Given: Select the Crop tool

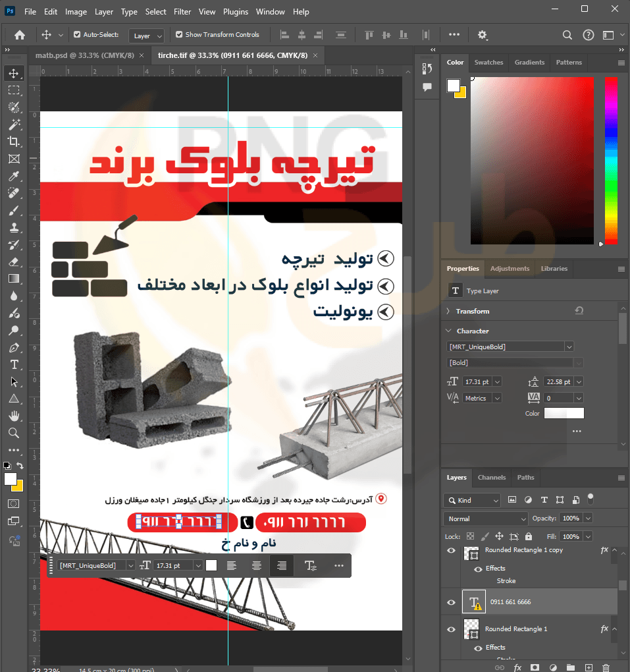Looking at the screenshot, I should [x=14, y=142].
